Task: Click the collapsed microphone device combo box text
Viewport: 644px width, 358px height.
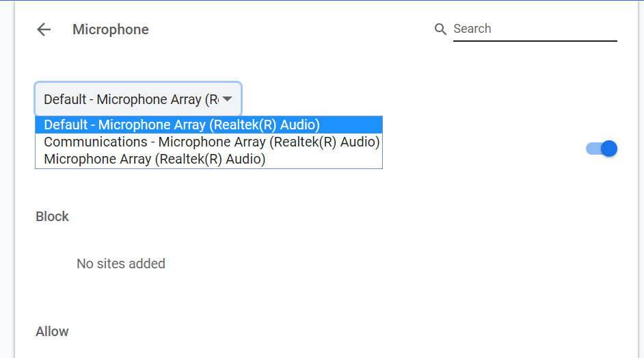Action: coord(131,99)
